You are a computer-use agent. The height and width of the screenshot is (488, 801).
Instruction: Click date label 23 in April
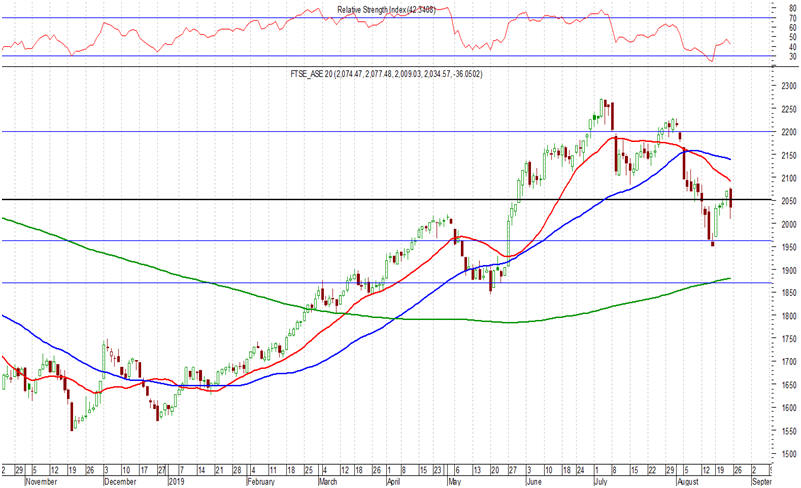(x=437, y=471)
